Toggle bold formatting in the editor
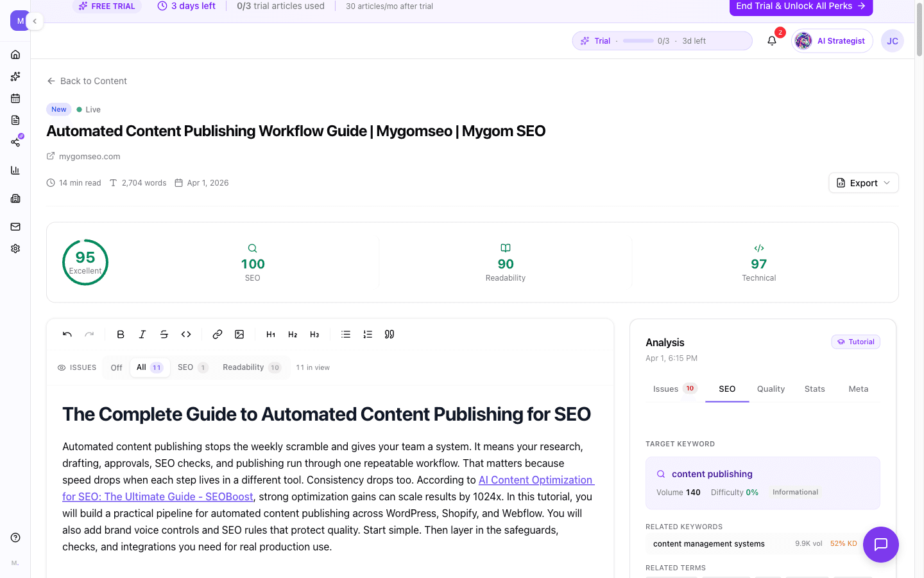Viewport: 924px width, 578px height. tap(121, 334)
